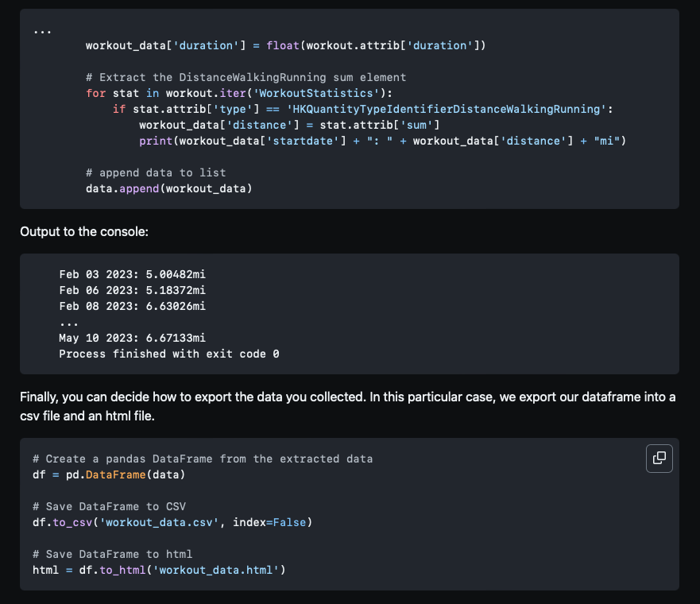This screenshot has height=604, width=700.
Task: Click the 'Feb 03 2023: 5.00482mi' output line
Action: tap(132, 274)
